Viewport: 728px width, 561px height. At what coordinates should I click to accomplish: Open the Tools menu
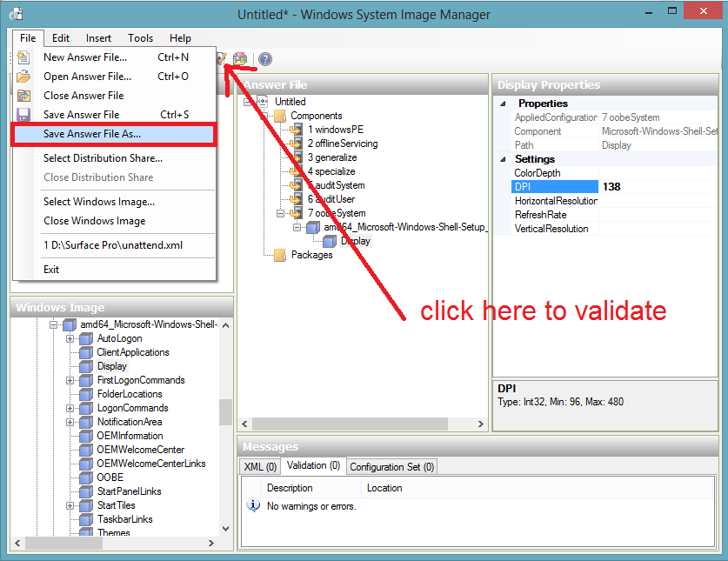click(141, 38)
